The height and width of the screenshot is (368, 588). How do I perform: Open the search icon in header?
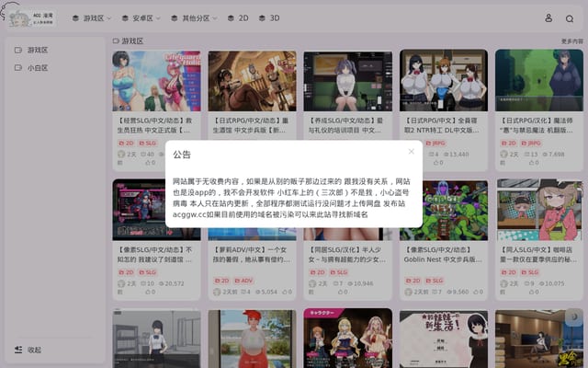click(x=570, y=18)
